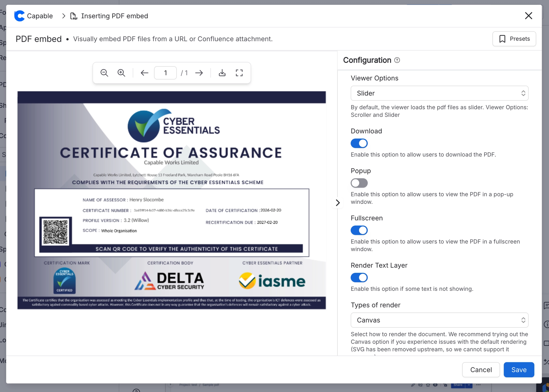The width and height of the screenshot is (549, 392).
Task: Cancel the PDF embed insertion
Action: click(481, 370)
